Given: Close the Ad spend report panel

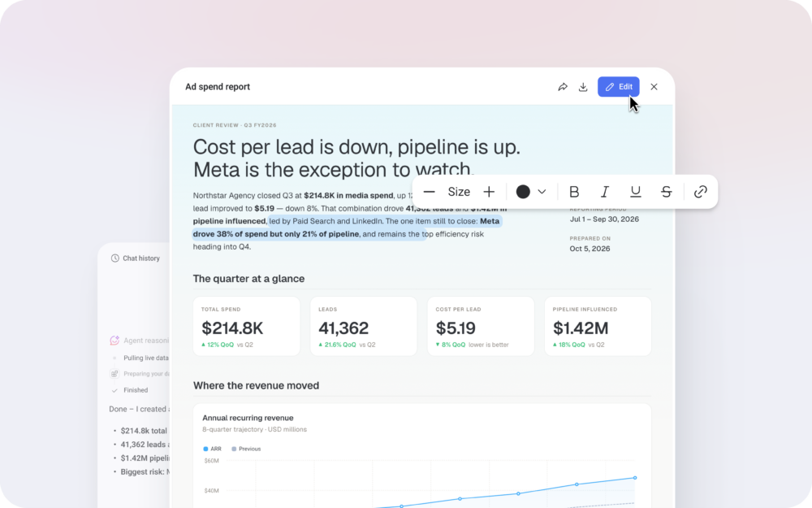Looking at the screenshot, I should click(654, 87).
